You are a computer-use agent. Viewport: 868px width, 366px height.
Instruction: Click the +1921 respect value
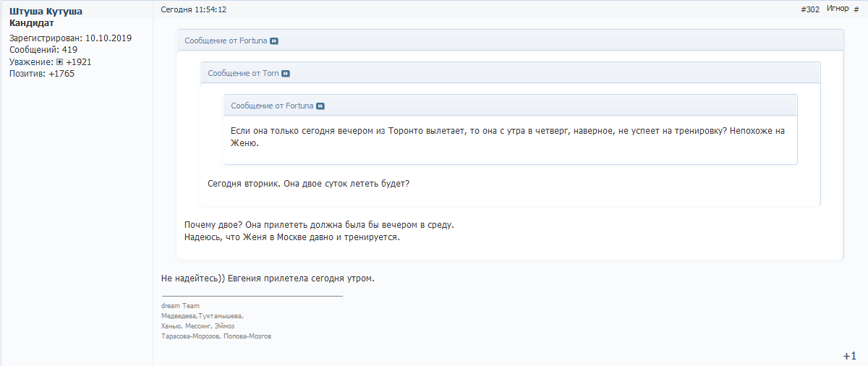pyautogui.click(x=78, y=62)
